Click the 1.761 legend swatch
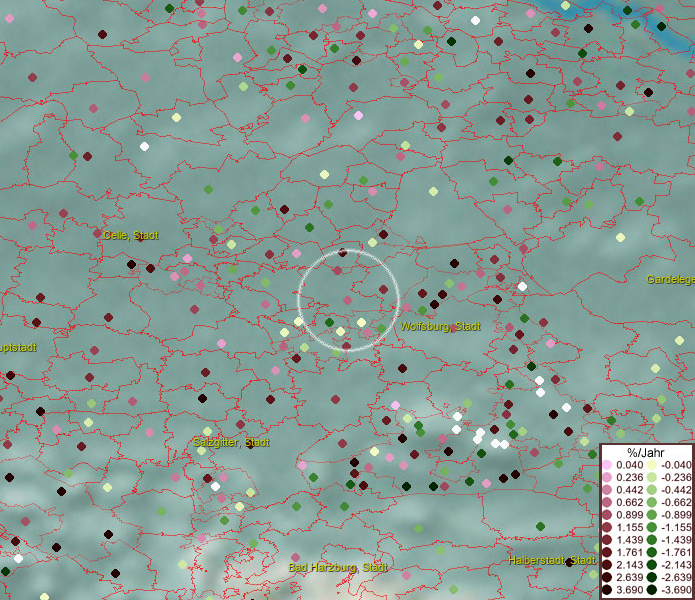695x600 pixels. 607,552
